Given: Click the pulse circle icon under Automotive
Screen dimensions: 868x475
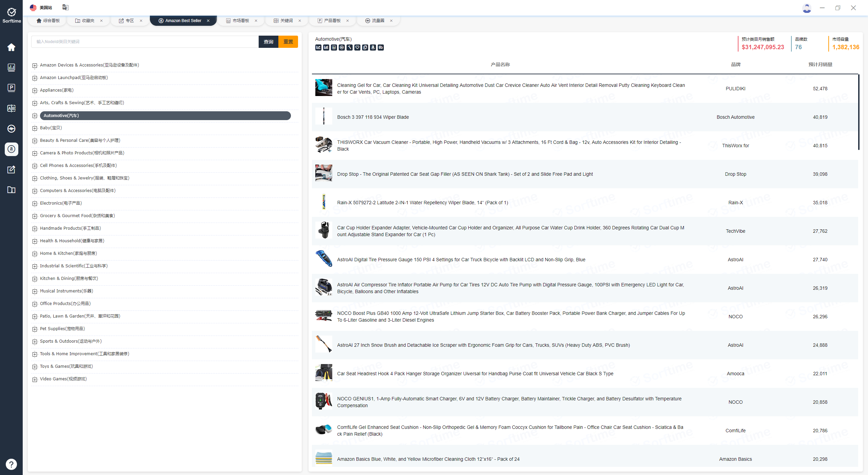Looking at the screenshot, I should 342,47.
